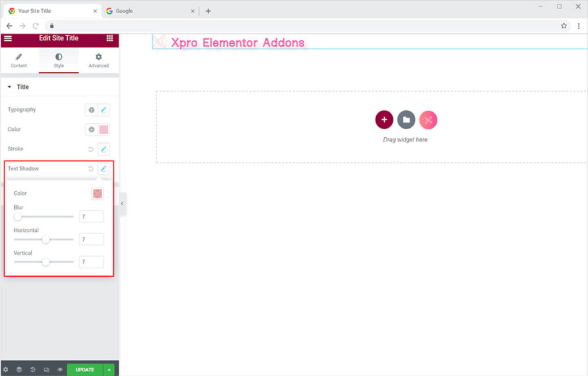Image resolution: width=588 pixels, height=376 pixels.
Task: Collapse the Title section
Action: 10,87
